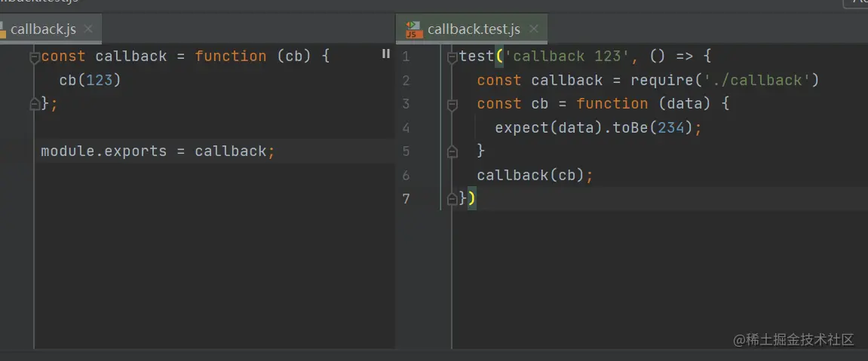Image resolution: width=868 pixels, height=361 pixels.
Task: Collapse the callback function fold in callback.js
Action: pos(35,57)
